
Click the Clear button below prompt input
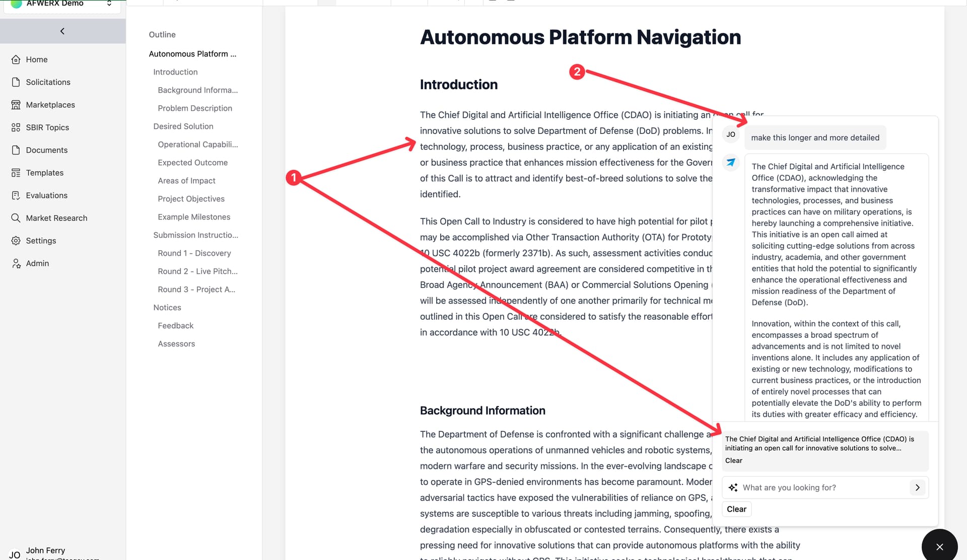pos(736,509)
